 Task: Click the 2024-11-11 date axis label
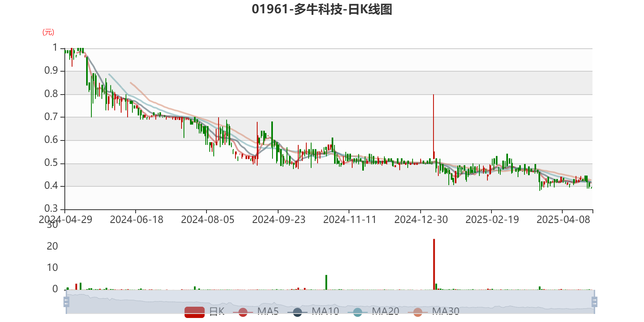click(x=350, y=219)
